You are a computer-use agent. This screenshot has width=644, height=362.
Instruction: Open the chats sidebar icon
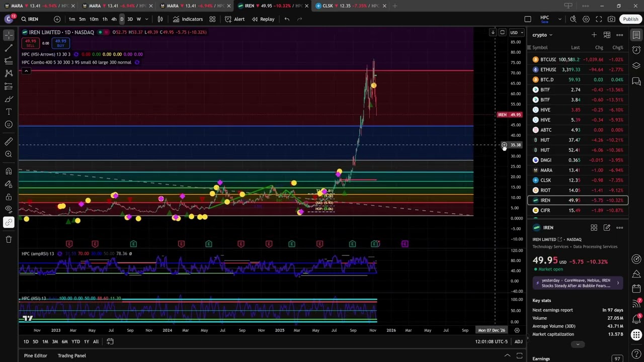(x=636, y=81)
